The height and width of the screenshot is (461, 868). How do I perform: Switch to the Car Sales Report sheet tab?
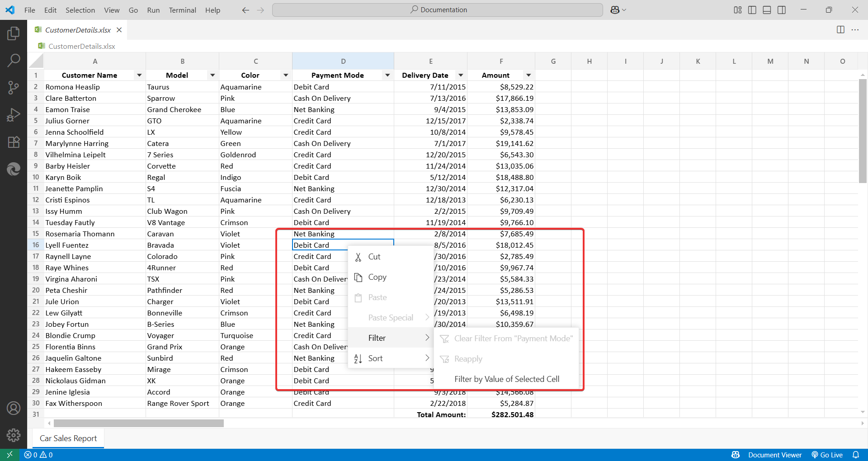(68, 438)
